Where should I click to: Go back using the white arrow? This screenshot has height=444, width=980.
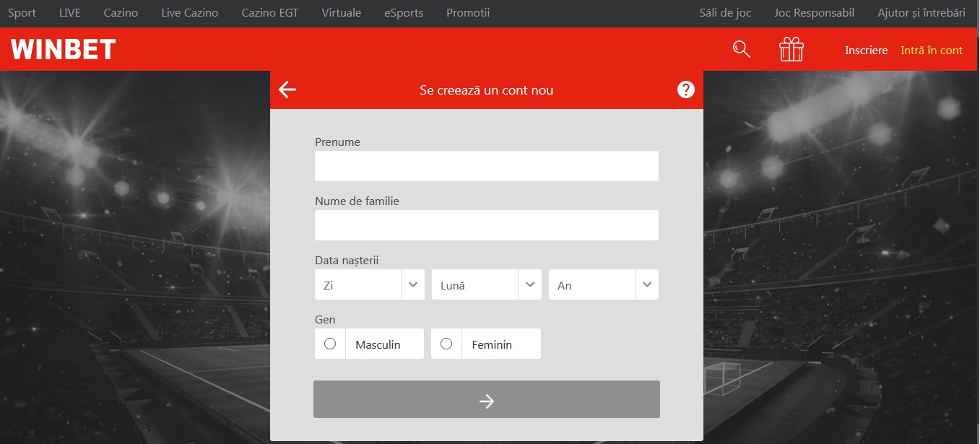pos(287,90)
